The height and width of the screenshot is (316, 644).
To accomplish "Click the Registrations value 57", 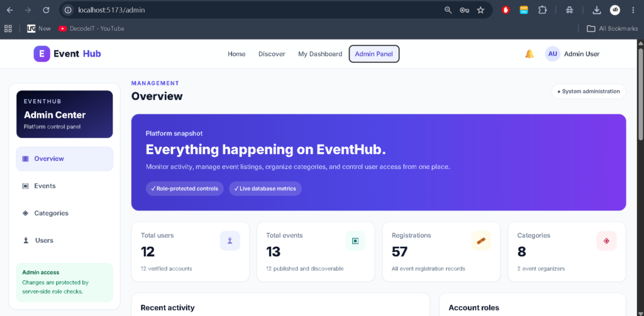I will [x=399, y=251].
